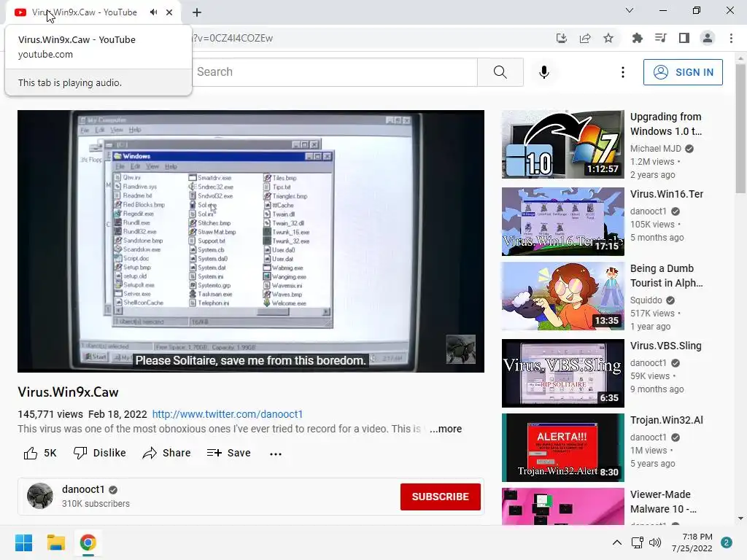
Task: Open the twitter.com/danooct1 link
Action: tap(228, 414)
